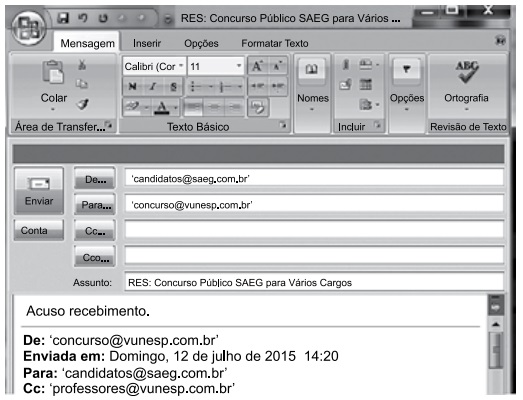Click the Clear Formatting eraser icon
Image resolution: width=523 pixels, height=400 pixels.
pos(258,107)
